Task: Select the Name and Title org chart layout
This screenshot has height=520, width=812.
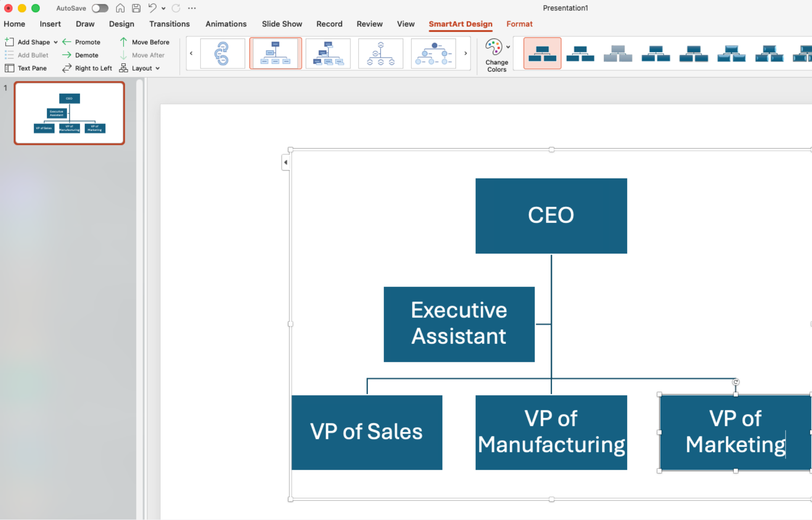Action: [x=328, y=53]
